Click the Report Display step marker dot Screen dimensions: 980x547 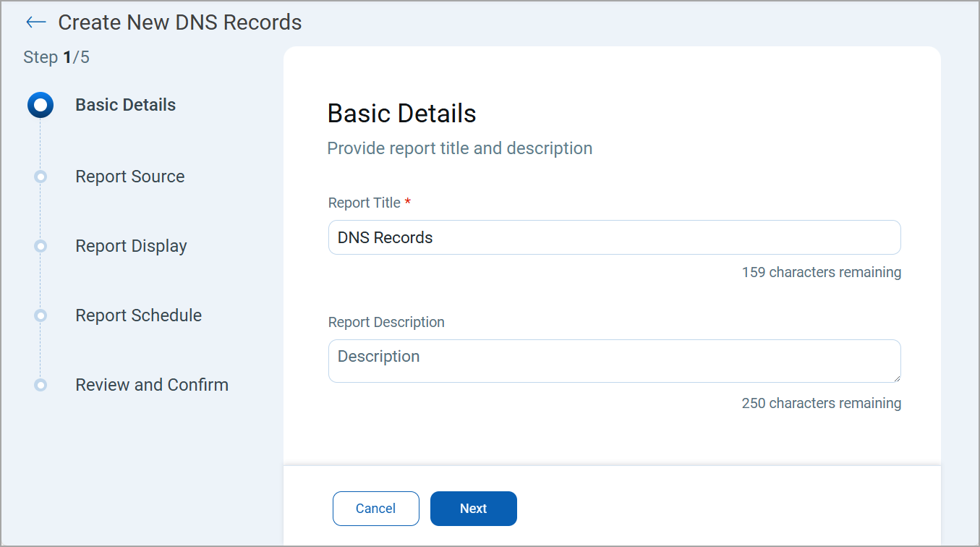pyautogui.click(x=41, y=246)
